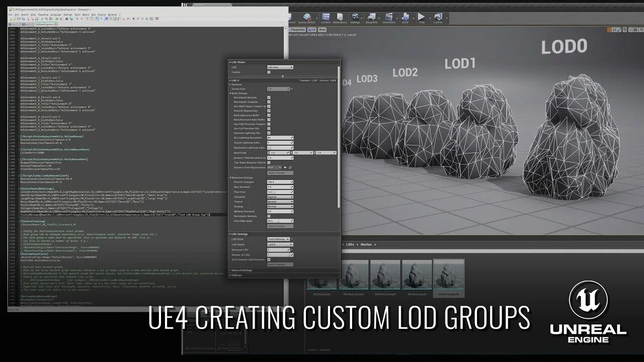
Task: Open the Plugins menu in Notepad++
Action: (x=102, y=15)
